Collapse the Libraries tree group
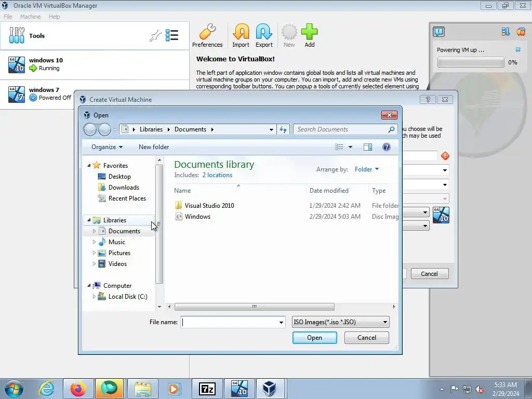 tap(89, 220)
